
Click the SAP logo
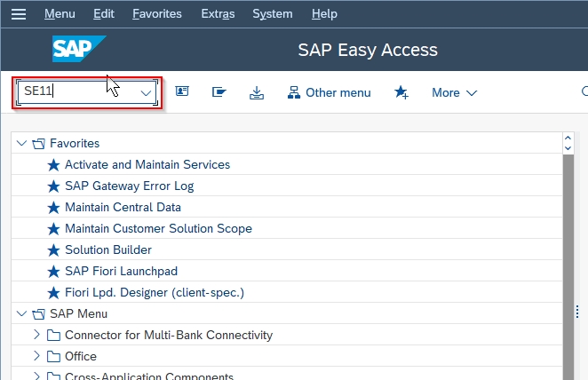[79, 49]
